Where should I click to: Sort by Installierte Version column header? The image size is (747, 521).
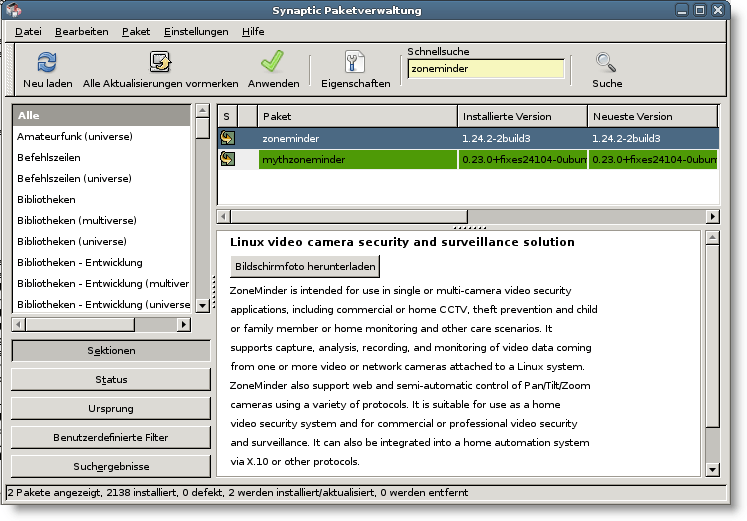pyautogui.click(x=522, y=116)
